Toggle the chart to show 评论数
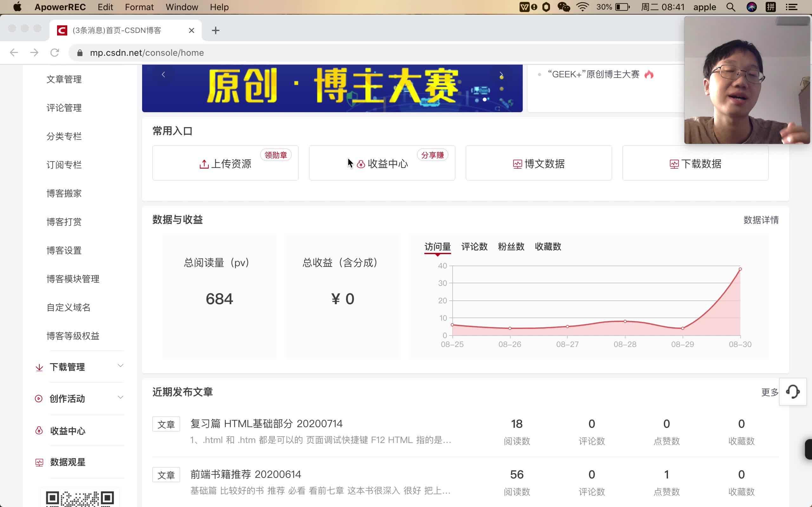Viewport: 812px width, 507px height. pyautogui.click(x=474, y=247)
